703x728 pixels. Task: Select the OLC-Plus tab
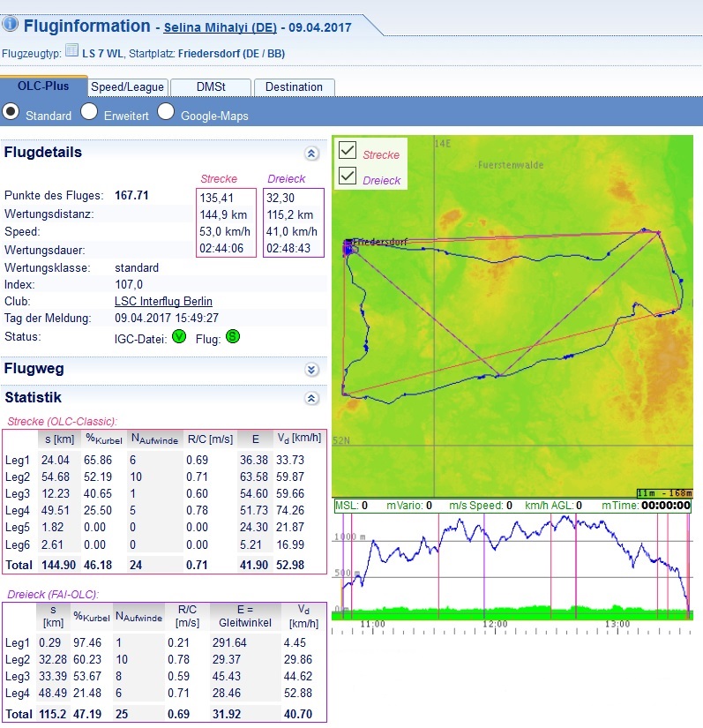click(43, 86)
